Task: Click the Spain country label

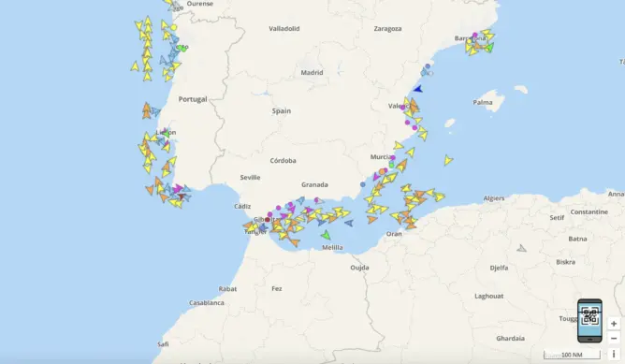Action: (x=282, y=111)
